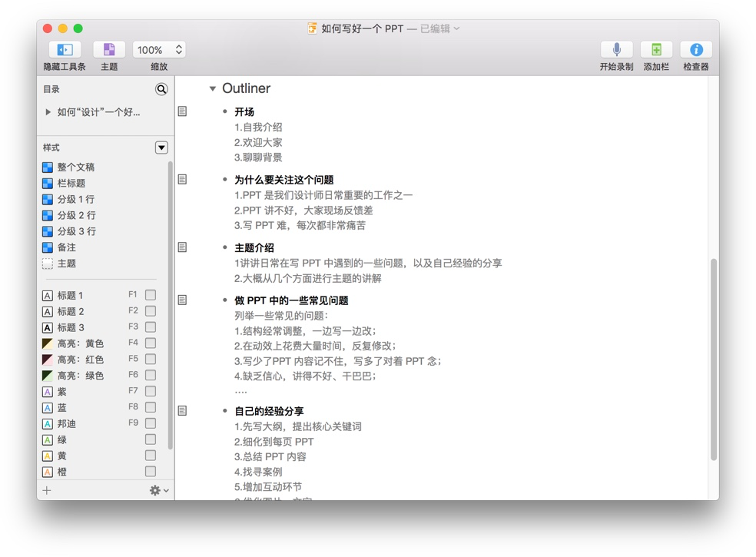Screen dimensions: 756x557
Task: Open the 样式 section dropdown menu
Action: pos(161,148)
